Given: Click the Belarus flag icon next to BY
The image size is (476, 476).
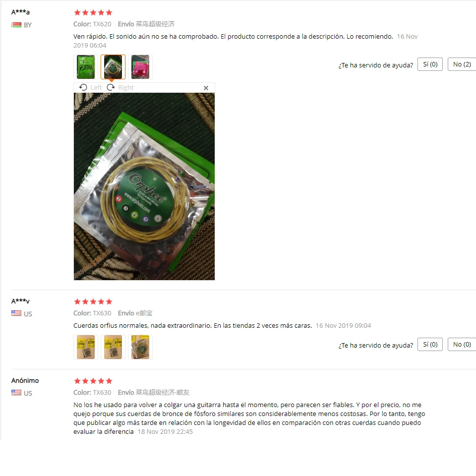Looking at the screenshot, I should pos(16,25).
